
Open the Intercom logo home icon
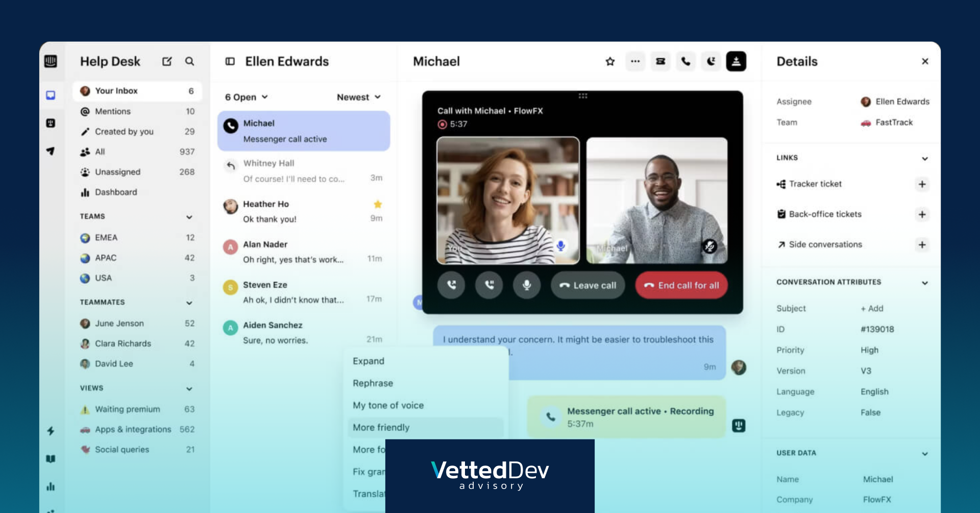(51, 61)
